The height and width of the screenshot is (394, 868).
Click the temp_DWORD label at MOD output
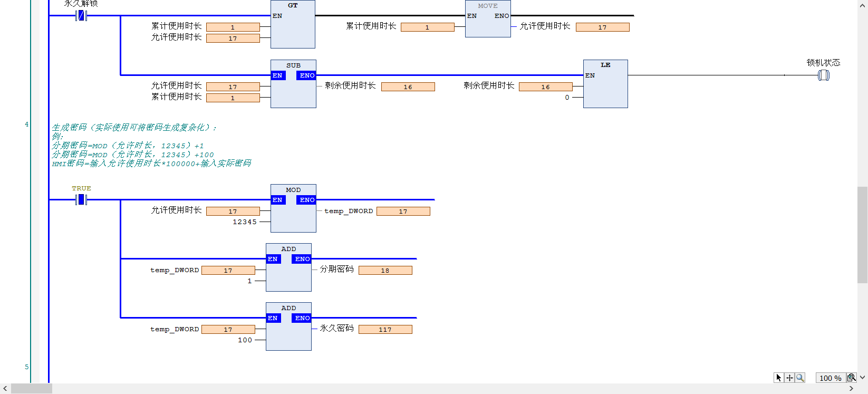pos(349,211)
